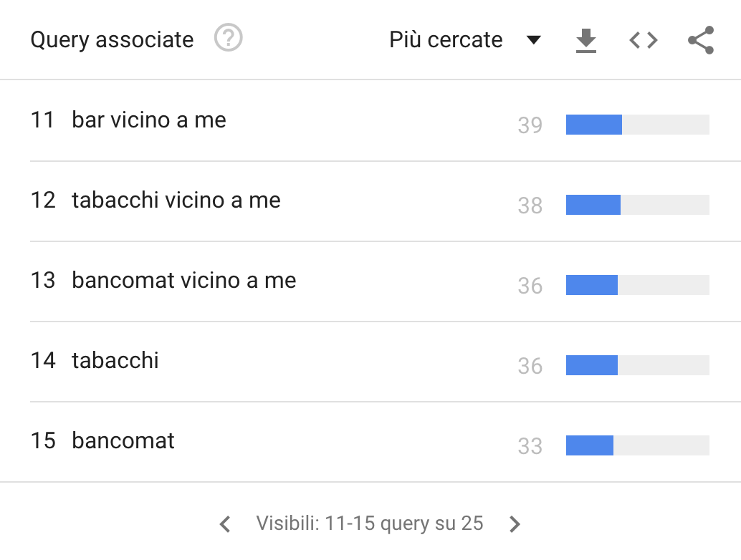Click the score bar for bancomat row 15
Viewport: 741px width, 560px height.
637,445
